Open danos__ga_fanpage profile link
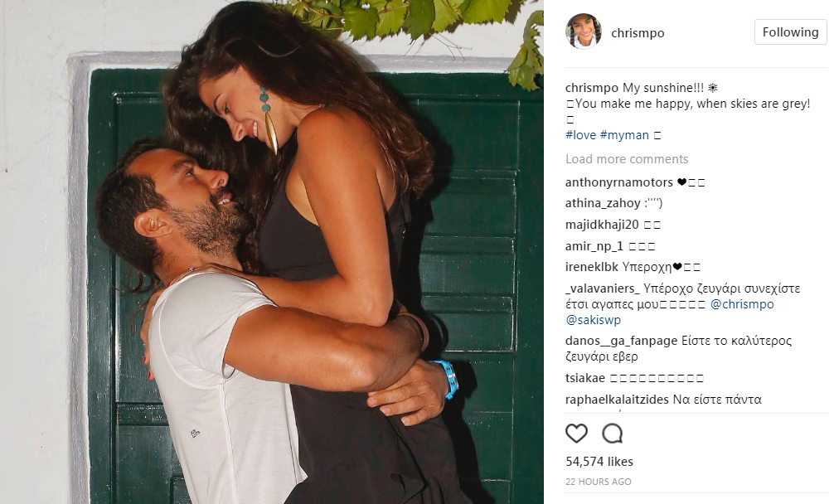The height and width of the screenshot is (504, 834). click(x=621, y=341)
